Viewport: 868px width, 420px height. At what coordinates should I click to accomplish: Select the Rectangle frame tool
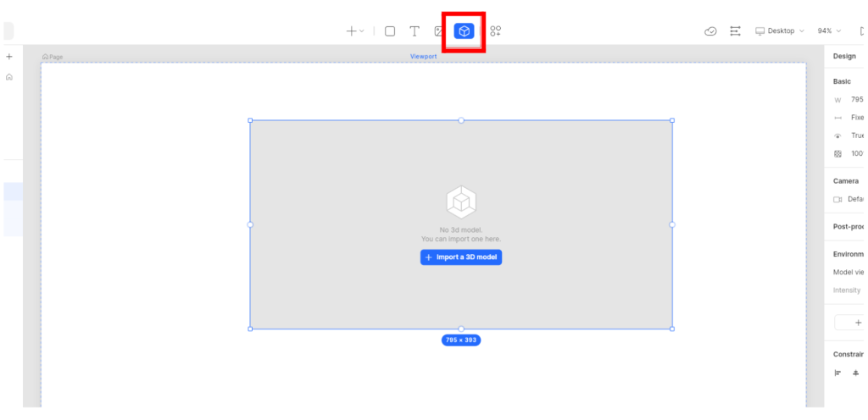[x=390, y=31]
